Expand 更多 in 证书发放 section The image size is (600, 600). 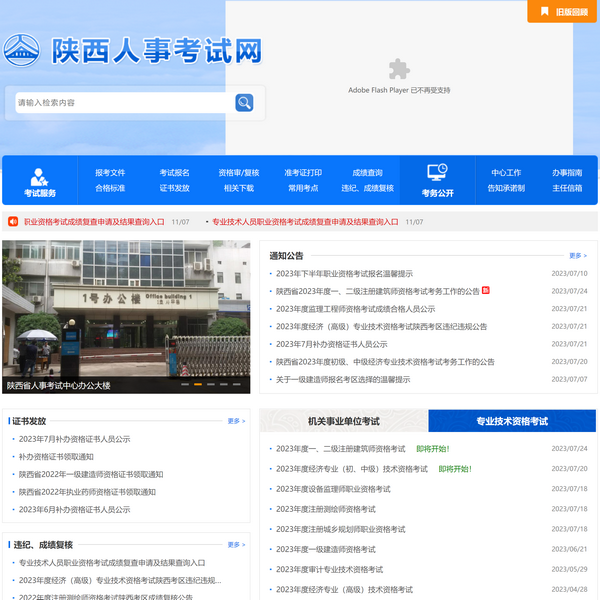point(236,421)
